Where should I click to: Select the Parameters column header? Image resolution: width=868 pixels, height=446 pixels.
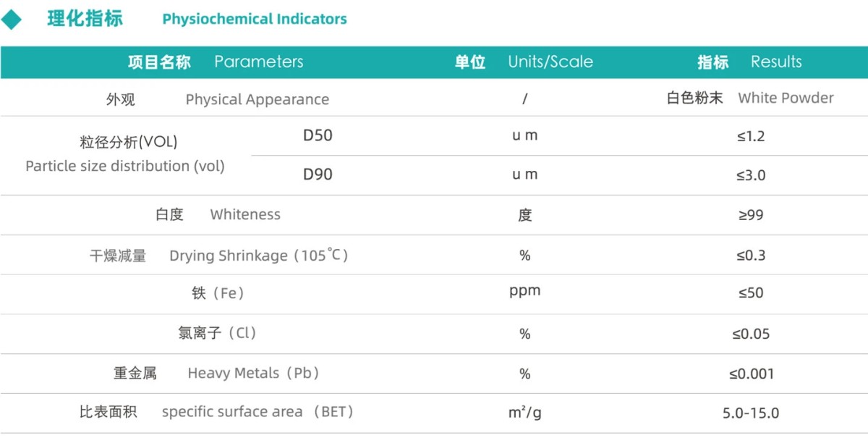tap(258, 62)
